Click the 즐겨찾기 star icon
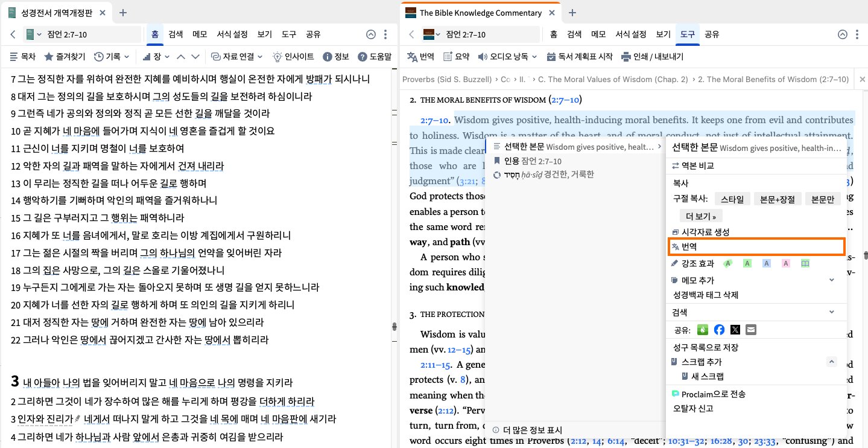The height and width of the screenshot is (448, 868). point(65,57)
